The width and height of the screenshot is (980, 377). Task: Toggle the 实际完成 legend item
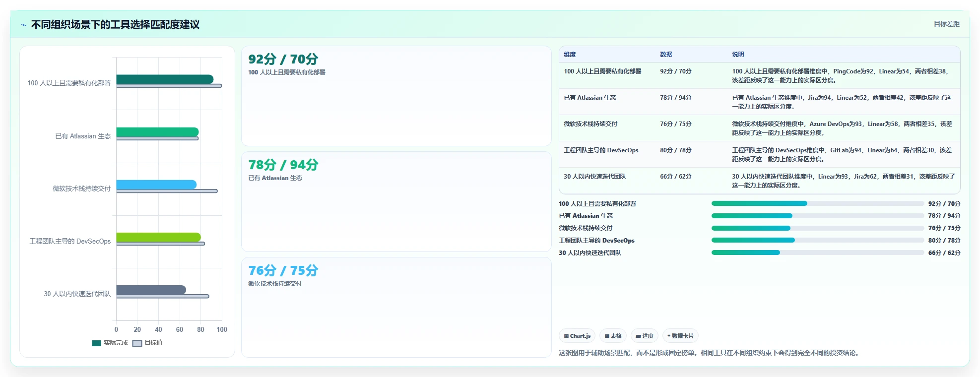click(110, 343)
